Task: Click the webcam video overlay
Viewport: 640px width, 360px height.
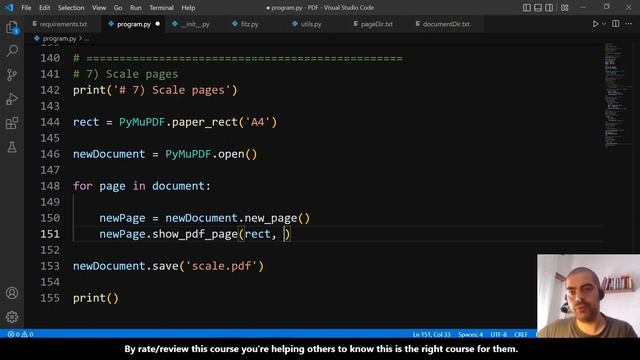Action: (x=588, y=296)
